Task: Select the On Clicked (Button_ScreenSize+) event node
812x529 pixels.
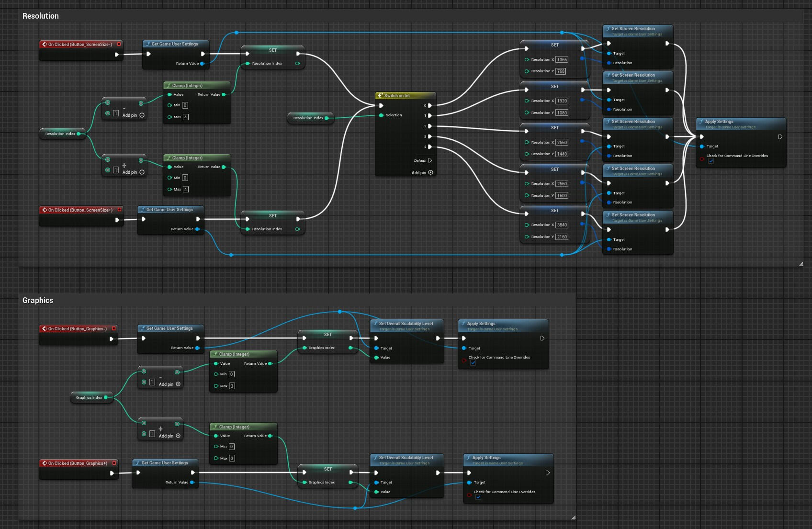Action: click(80, 210)
